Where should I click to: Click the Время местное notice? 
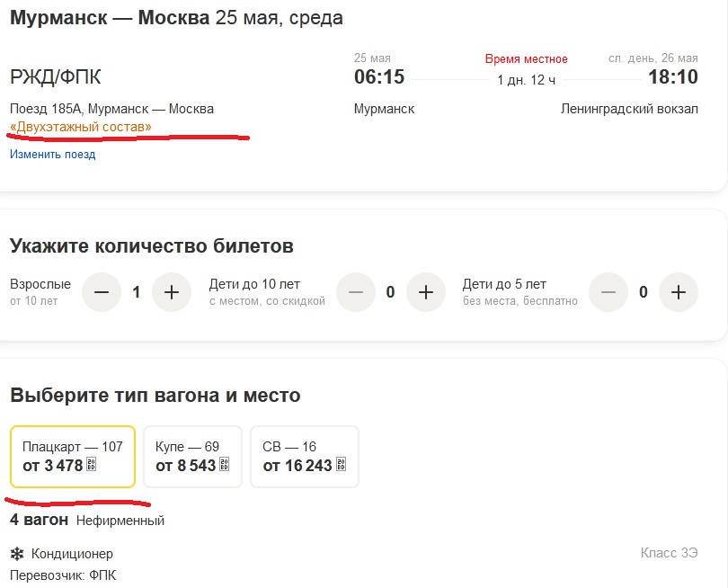pyautogui.click(x=527, y=58)
